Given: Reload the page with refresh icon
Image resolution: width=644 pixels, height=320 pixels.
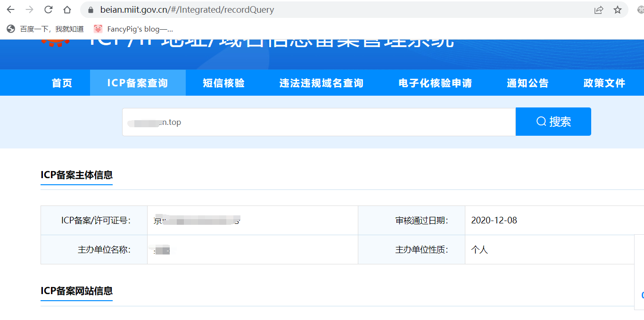Looking at the screenshot, I should (48, 10).
